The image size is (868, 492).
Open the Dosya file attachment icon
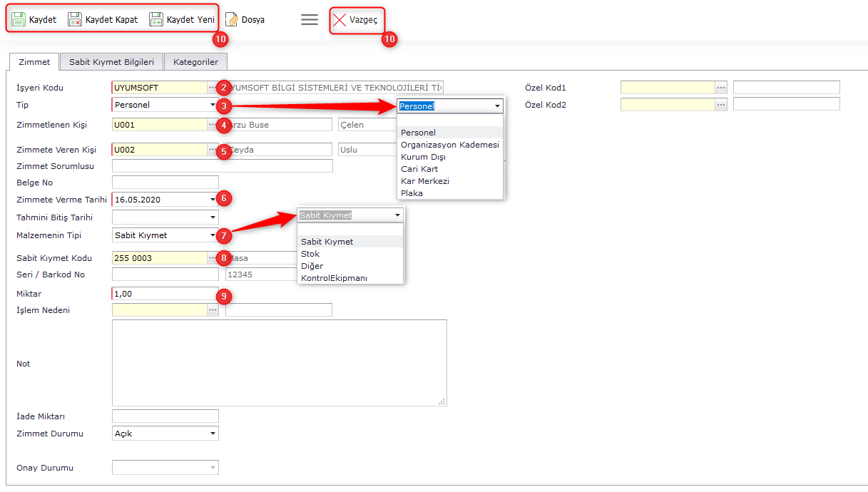(232, 20)
